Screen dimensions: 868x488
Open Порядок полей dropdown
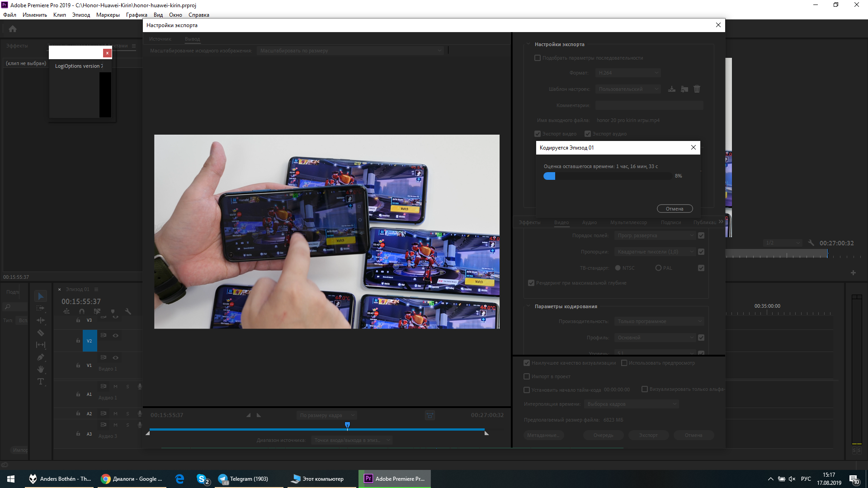[x=655, y=235]
